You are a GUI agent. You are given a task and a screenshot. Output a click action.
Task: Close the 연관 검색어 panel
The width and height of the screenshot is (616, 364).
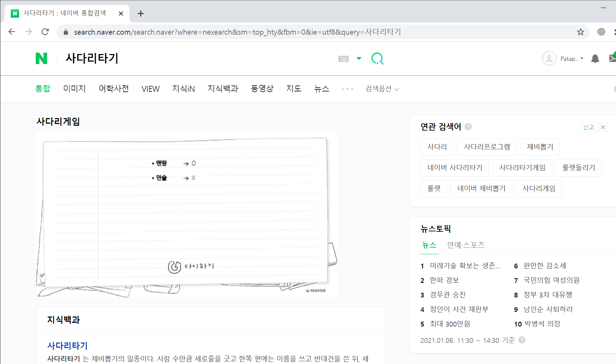click(x=603, y=127)
